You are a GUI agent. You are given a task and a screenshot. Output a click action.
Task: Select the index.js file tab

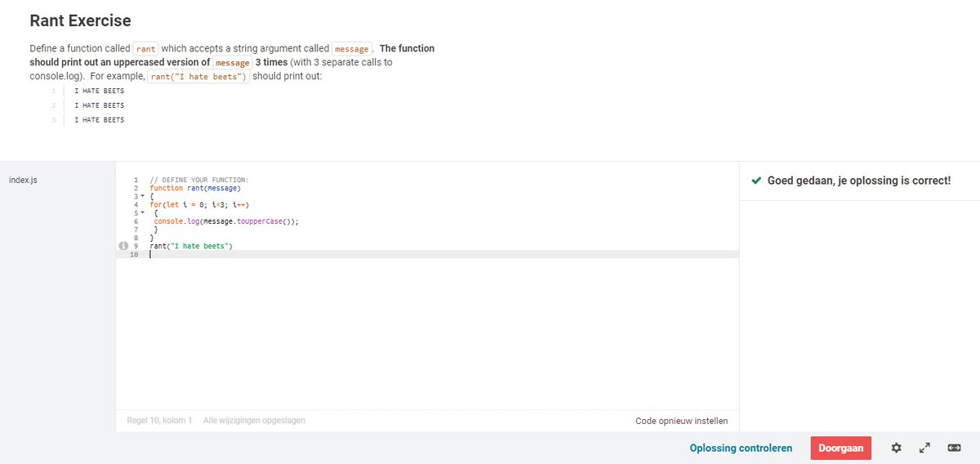23,180
